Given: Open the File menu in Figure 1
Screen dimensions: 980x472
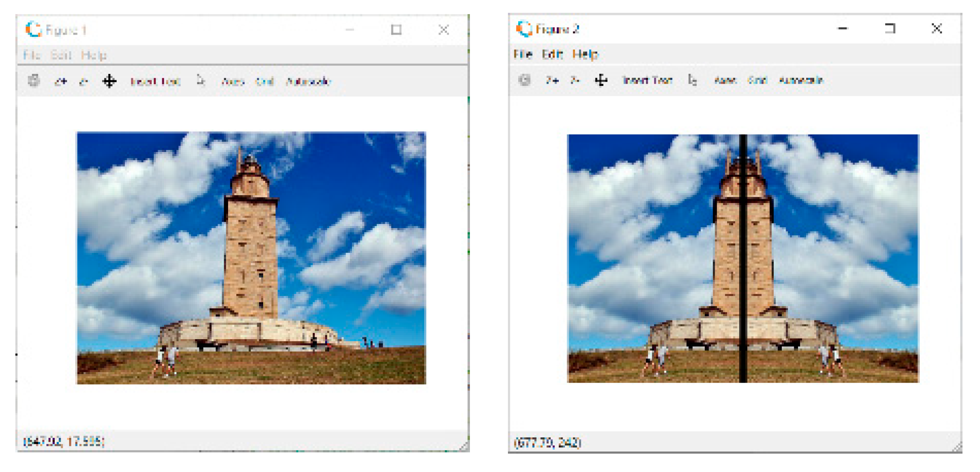Looking at the screenshot, I should point(32,55).
